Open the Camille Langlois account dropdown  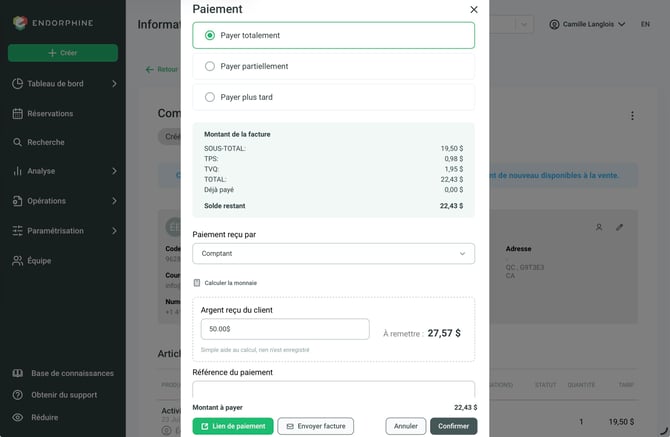(588, 24)
